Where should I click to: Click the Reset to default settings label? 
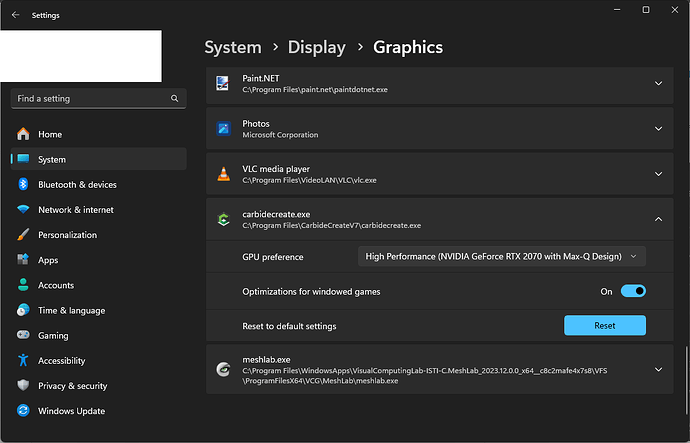coord(289,326)
